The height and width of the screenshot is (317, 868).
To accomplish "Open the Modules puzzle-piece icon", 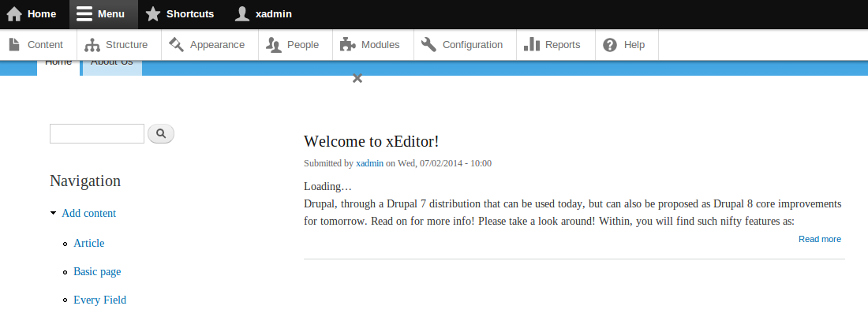I will pos(348,45).
